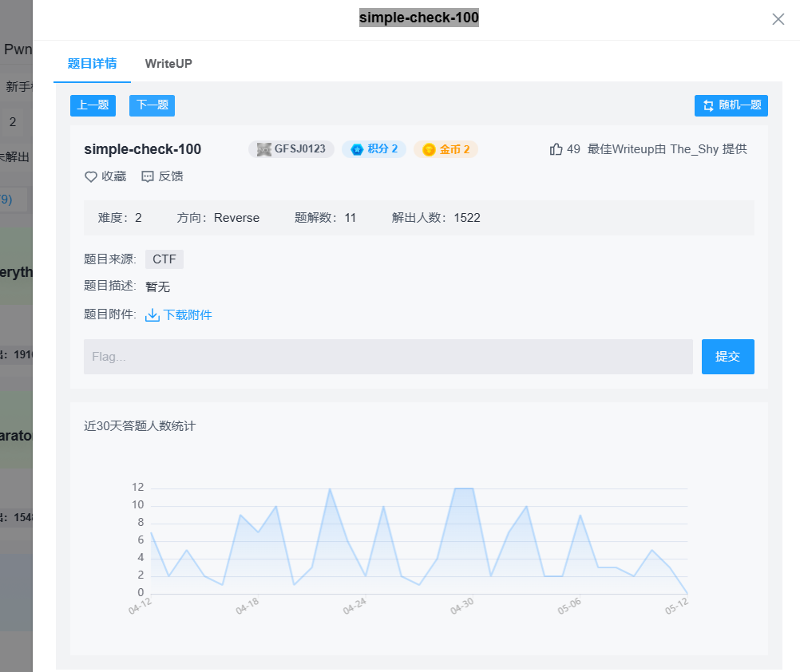Select the 题目详情 tab
This screenshot has height=672, width=800.
[x=92, y=64]
